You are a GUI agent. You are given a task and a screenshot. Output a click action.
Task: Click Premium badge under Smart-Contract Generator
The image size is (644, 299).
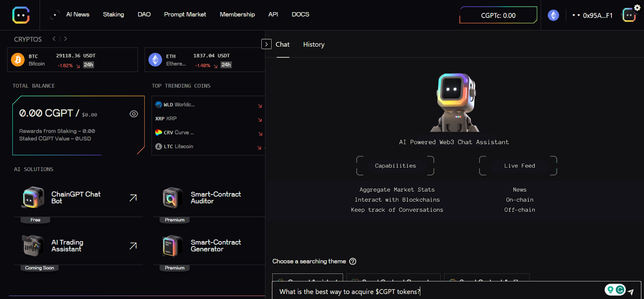coord(175,268)
